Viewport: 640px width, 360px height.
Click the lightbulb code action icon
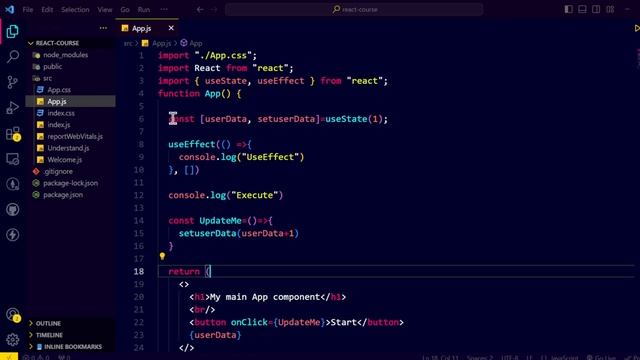tap(162, 256)
